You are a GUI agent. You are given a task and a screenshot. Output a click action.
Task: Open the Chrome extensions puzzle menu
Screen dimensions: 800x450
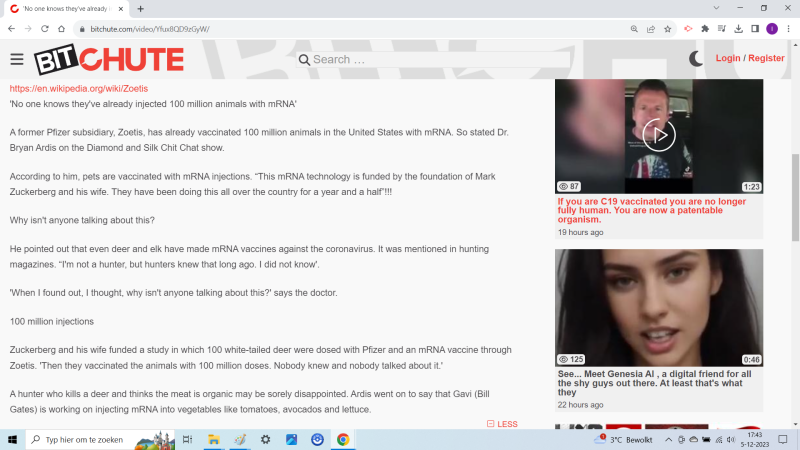click(x=705, y=29)
